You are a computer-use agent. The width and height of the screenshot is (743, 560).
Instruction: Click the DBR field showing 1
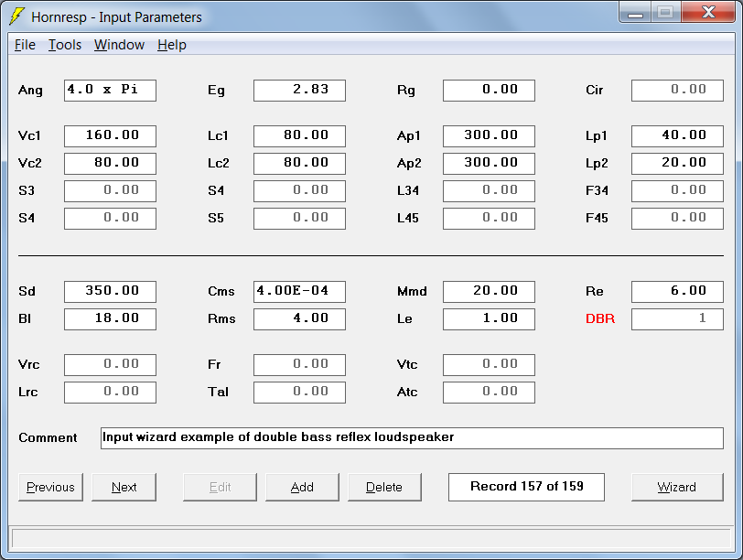(678, 318)
